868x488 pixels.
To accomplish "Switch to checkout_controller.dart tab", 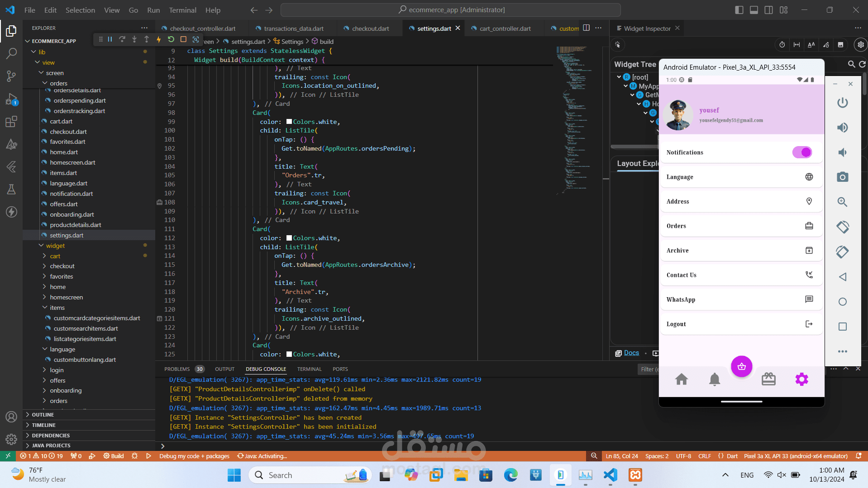I will [x=202, y=28].
